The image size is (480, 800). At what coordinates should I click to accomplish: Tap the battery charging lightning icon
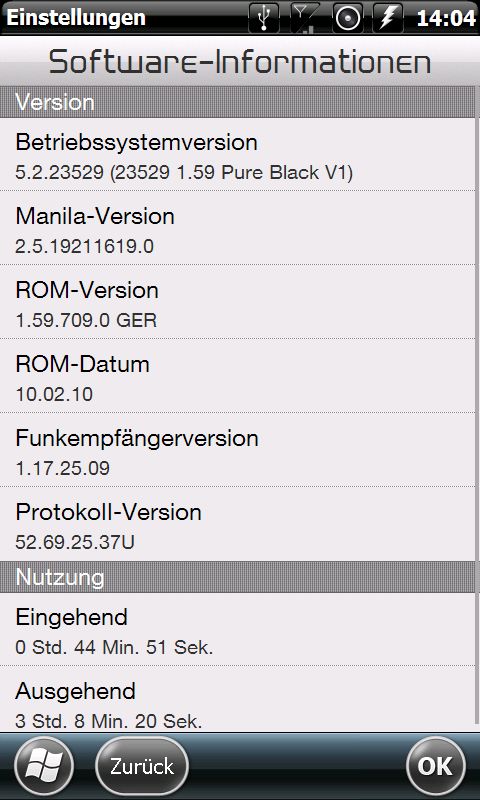pyautogui.click(x=389, y=18)
